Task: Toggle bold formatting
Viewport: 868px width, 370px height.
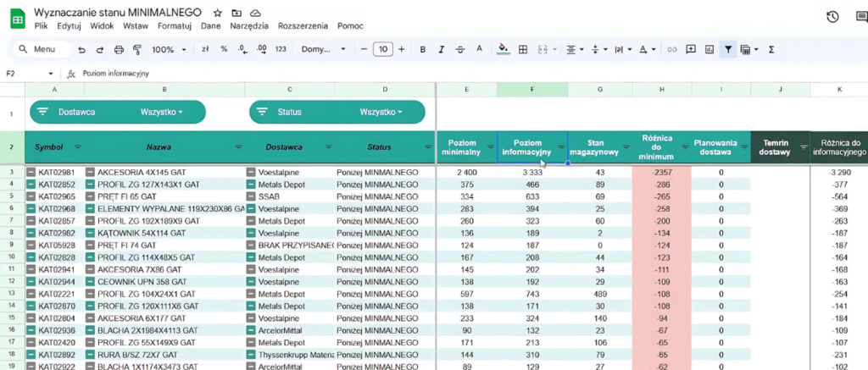Action: (x=423, y=50)
